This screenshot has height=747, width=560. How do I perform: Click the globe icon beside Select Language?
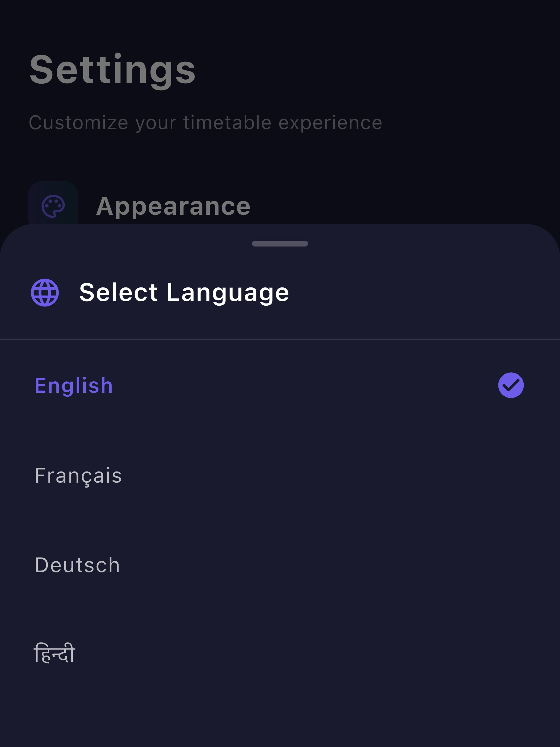pyautogui.click(x=45, y=292)
